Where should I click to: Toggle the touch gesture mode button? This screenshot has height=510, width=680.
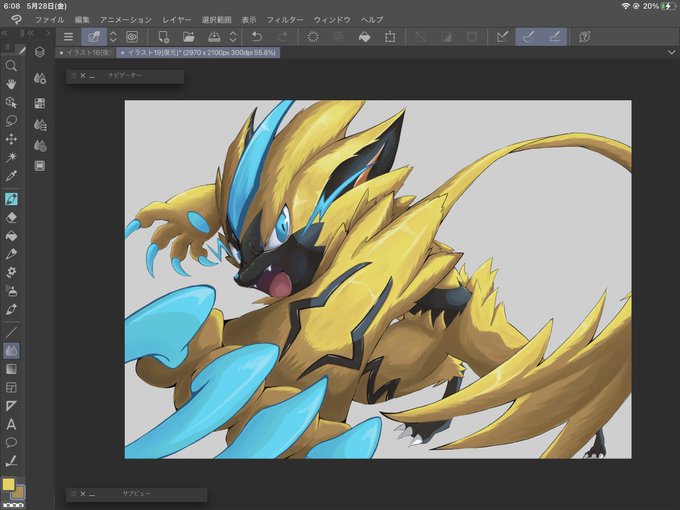[x=94, y=37]
